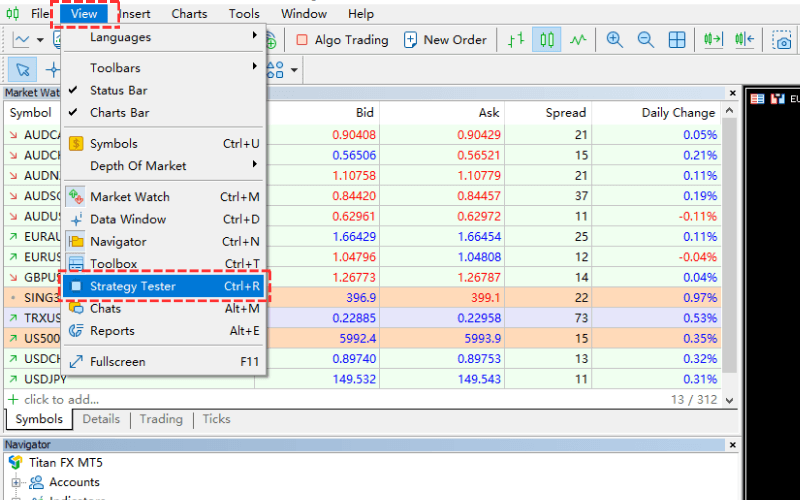Click the screenshot camera icon
Screen dimensions: 800x500
pos(781,40)
